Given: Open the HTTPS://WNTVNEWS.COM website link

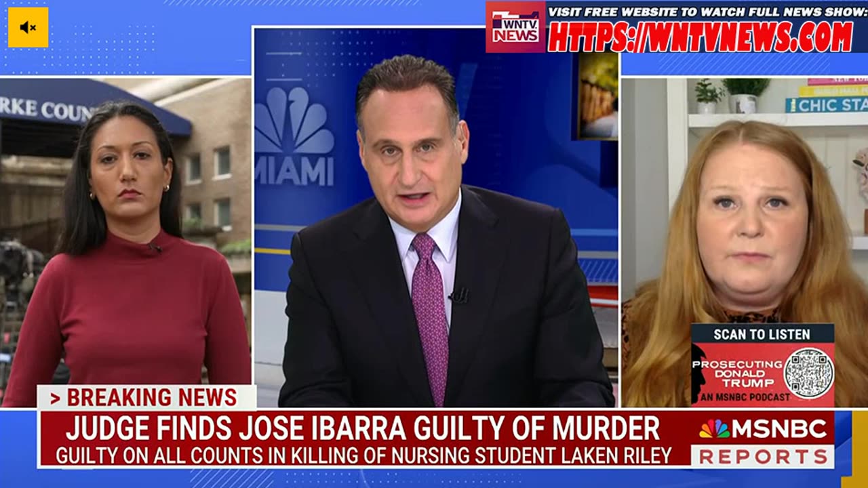Looking at the screenshot, I should click(x=700, y=37).
